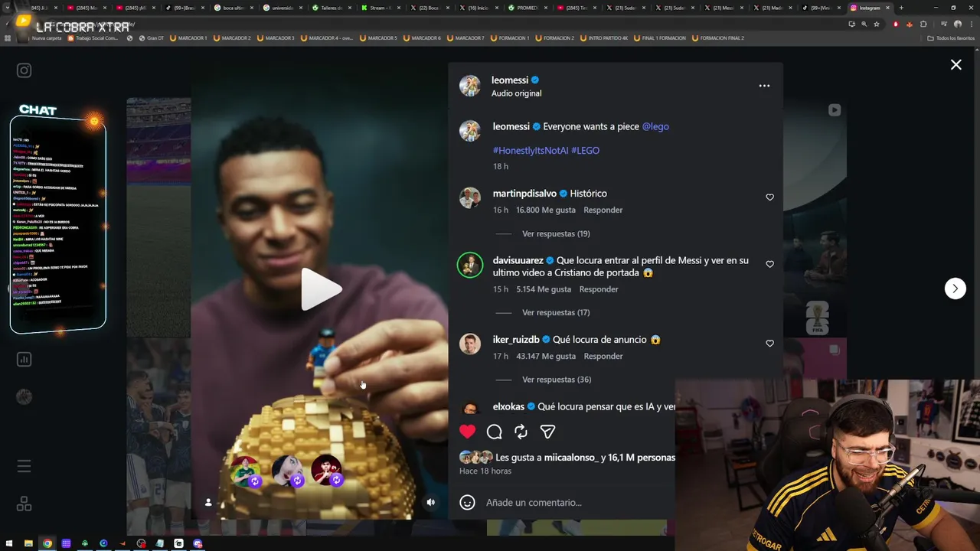Share post with paper plane icon
Image resolution: width=980 pixels, height=551 pixels.
click(x=547, y=432)
